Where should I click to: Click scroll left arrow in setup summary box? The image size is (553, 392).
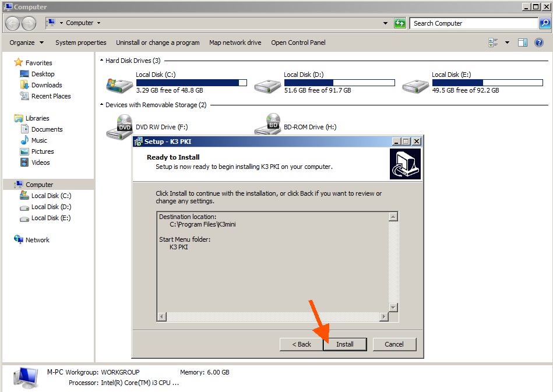click(x=162, y=316)
